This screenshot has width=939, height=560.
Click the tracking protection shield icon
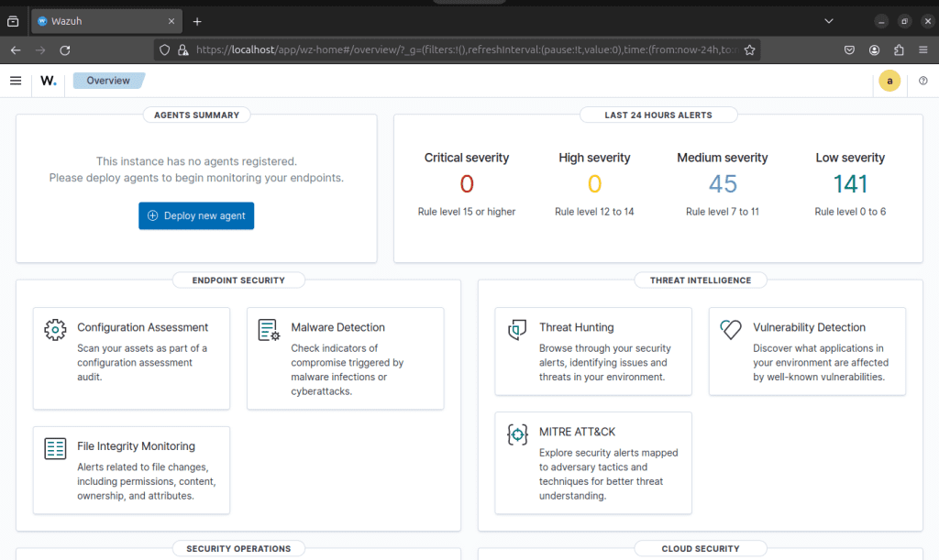(165, 50)
